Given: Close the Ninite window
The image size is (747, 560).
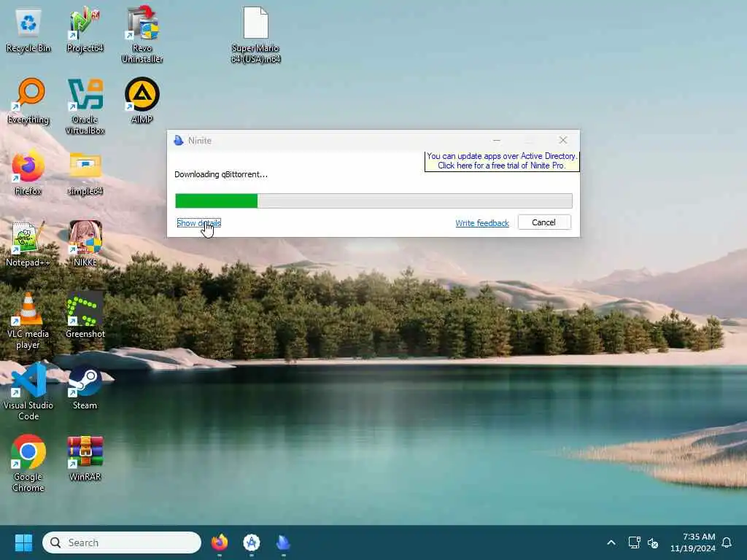Looking at the screenshot, I should [x=563, y=140].
